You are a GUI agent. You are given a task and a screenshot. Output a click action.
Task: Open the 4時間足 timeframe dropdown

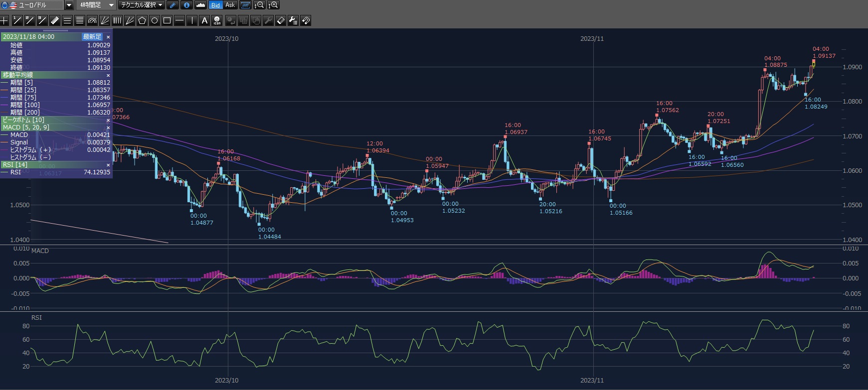pos(111,5)
